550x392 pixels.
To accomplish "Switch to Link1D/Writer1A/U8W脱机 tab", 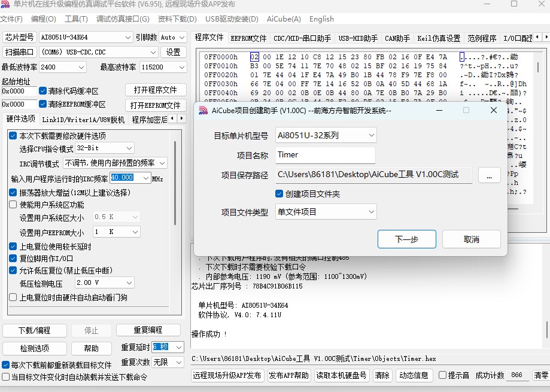I will pos(83,120).
